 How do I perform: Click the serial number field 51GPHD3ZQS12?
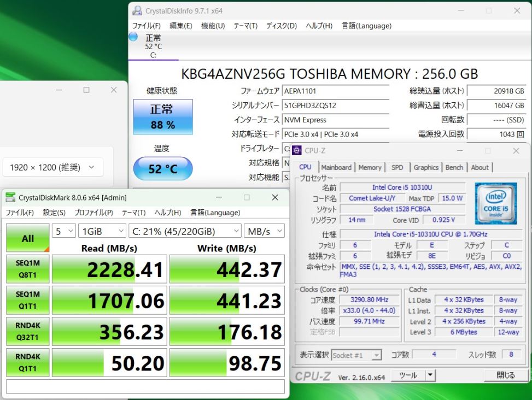click(336, 105)
